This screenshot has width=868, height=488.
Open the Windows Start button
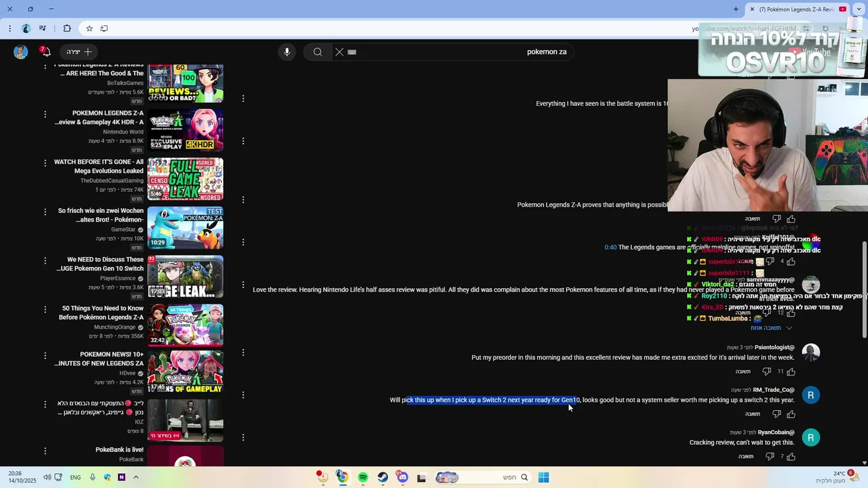pos(543,477)
